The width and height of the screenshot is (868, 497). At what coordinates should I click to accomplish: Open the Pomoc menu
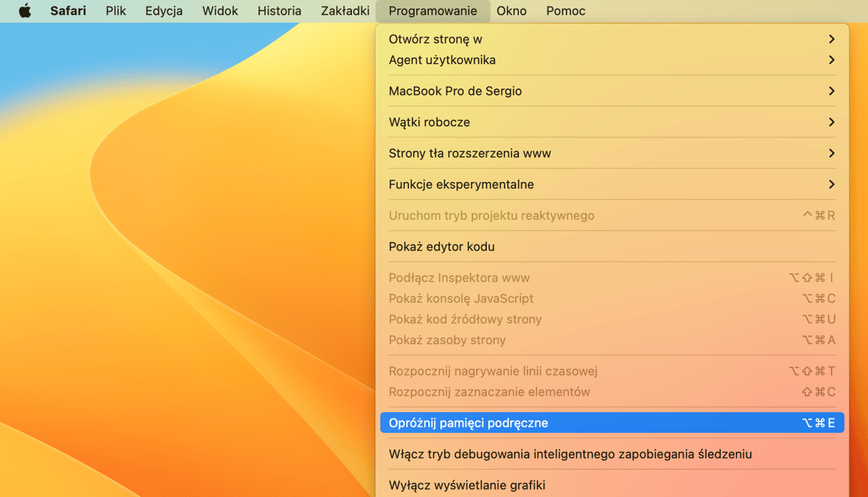click(565, 11)
